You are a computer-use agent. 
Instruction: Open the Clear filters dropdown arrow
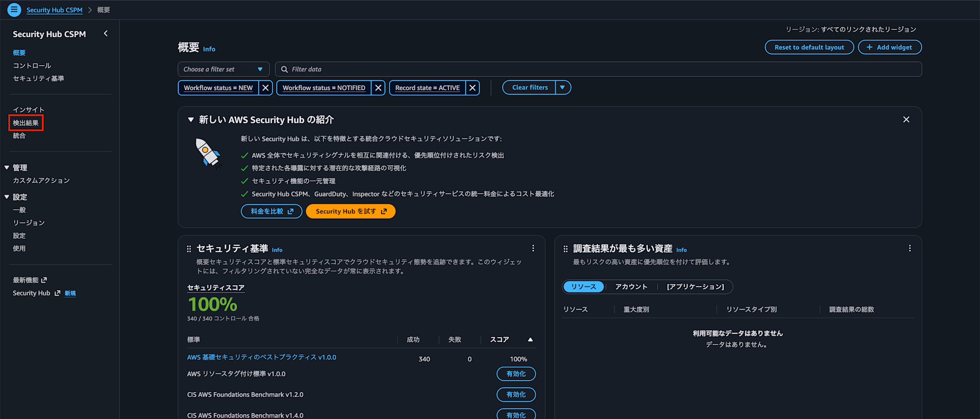pos(563,87)
